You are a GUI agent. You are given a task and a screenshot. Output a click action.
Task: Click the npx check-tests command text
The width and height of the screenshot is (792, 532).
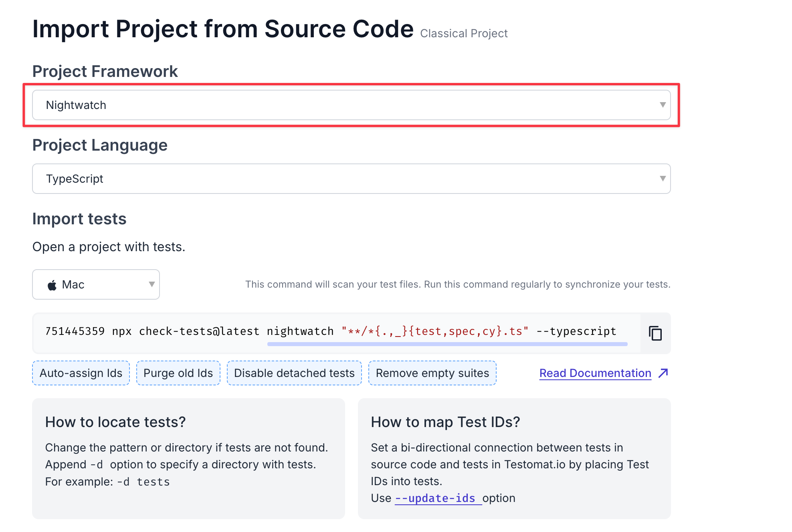click(x=331, y=331)
